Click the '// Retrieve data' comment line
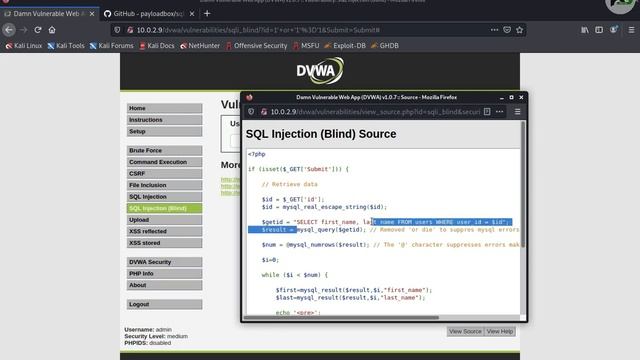The width and height of the screenshot is (640, 360). (x=289, y=184)
